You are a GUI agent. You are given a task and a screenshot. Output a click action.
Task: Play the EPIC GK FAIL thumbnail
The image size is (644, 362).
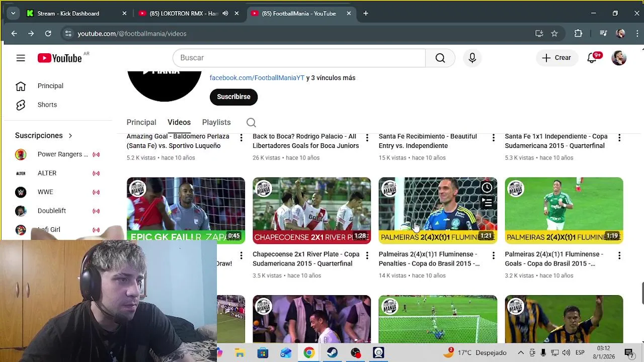pos(186,211)
